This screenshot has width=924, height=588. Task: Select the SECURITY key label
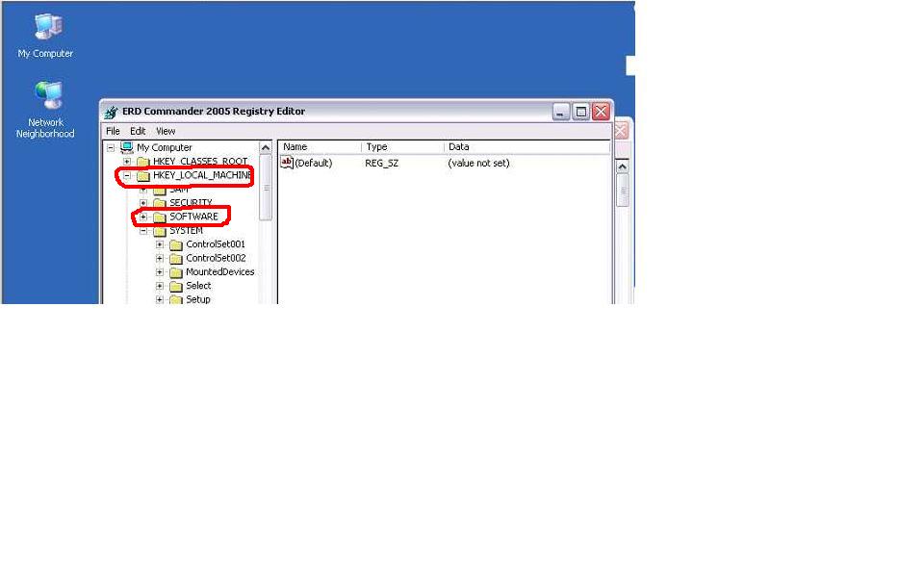[191, 203]
